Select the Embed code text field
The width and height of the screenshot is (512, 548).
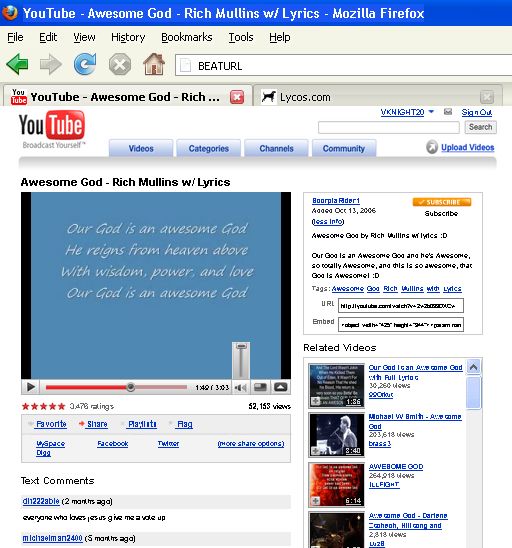401,325
